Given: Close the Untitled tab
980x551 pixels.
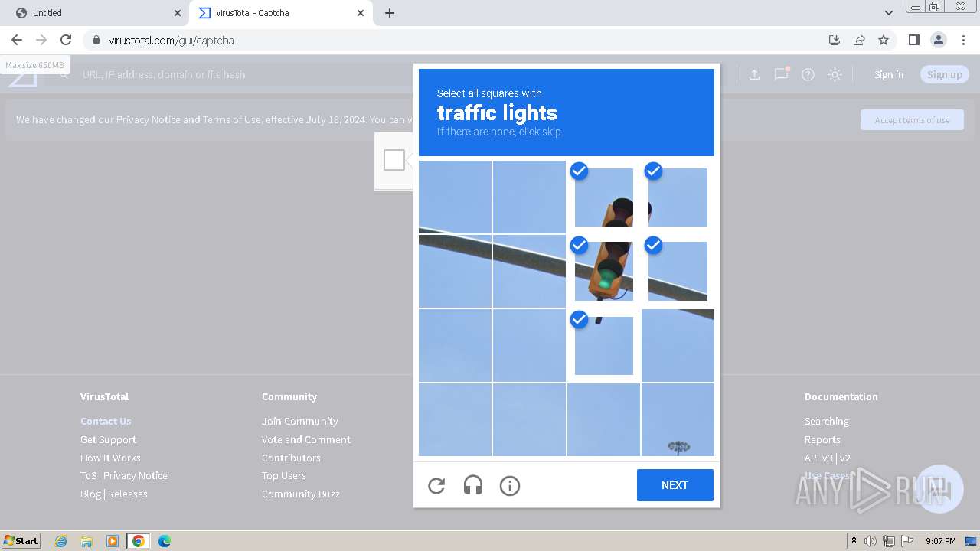Looking at the screenshot, I should point(178,13).
